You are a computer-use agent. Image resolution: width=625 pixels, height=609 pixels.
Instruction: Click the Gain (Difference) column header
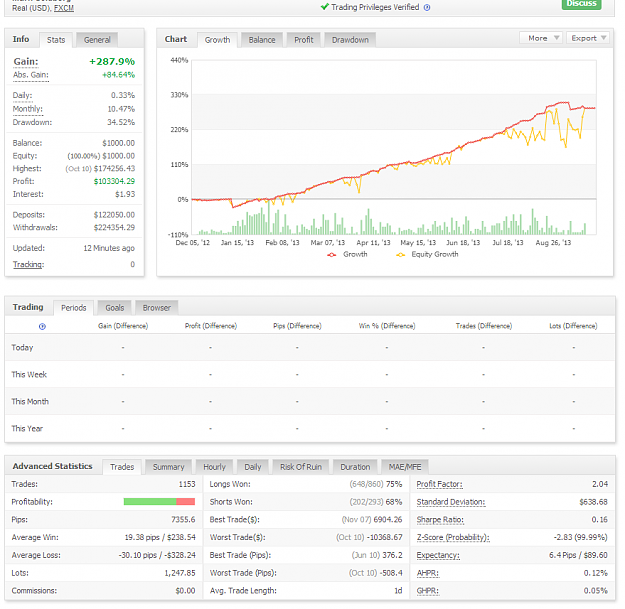[x=123, y=326]
